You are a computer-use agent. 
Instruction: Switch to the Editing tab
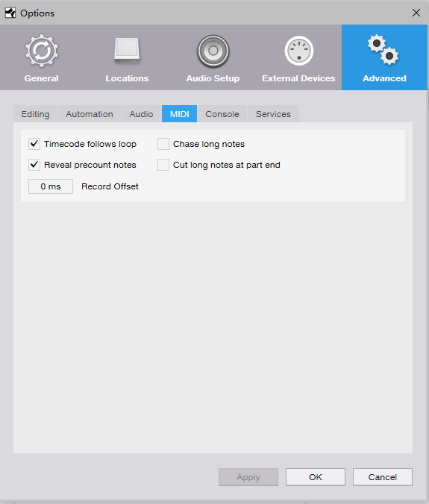tap(35, 114)
